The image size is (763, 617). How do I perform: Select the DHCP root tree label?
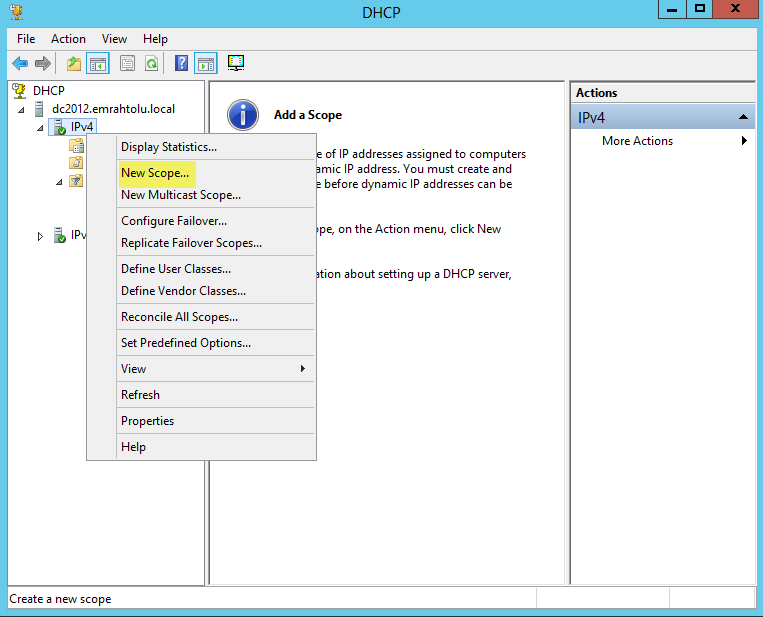pyautogui.click(x=49, y=91)
